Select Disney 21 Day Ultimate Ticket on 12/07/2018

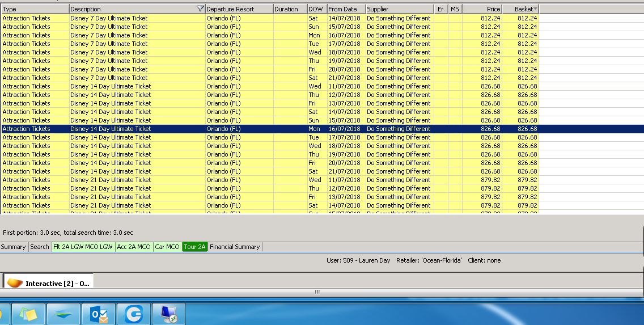(270, 188)
